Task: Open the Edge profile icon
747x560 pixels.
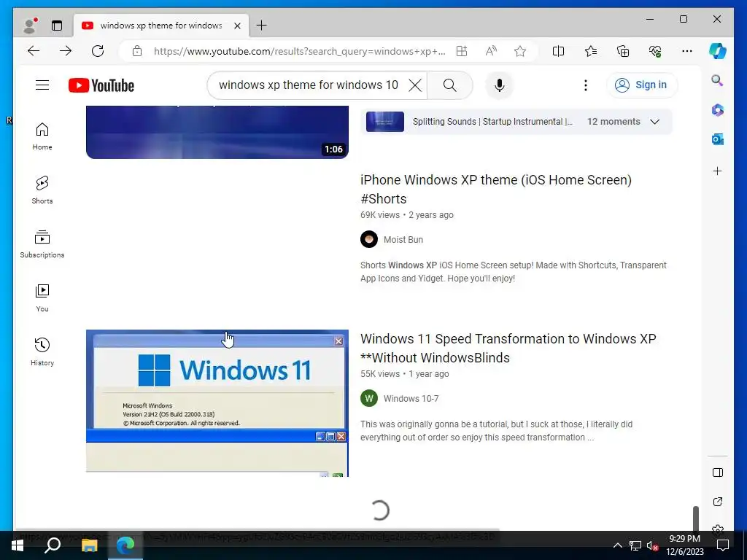Action: tap(30, 26)
